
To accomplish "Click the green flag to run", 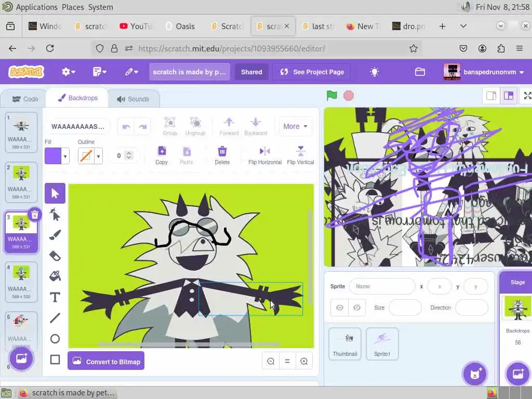I will (331, 96).
